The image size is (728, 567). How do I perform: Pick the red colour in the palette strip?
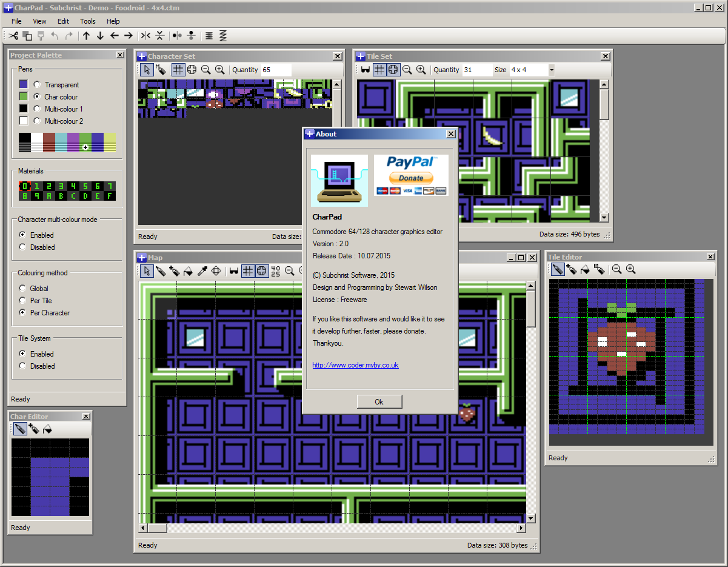49,143
